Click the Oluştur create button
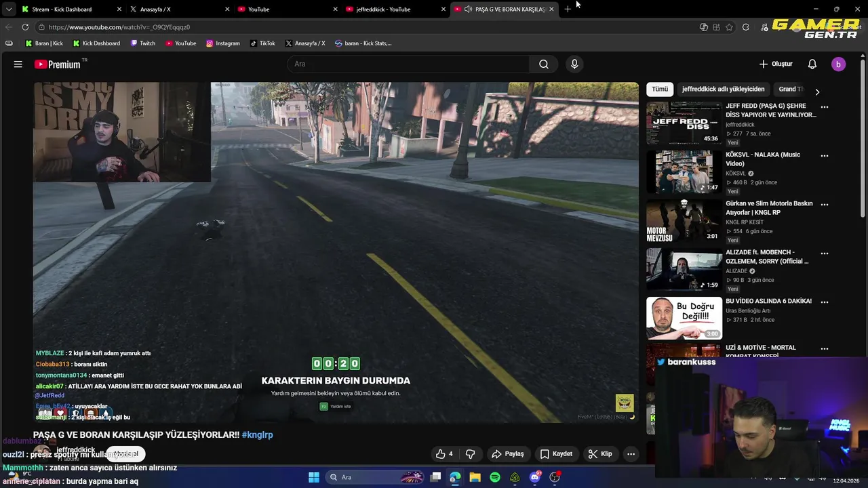The height and width of the screenshot is (488, 868). [x=776, y=64]
